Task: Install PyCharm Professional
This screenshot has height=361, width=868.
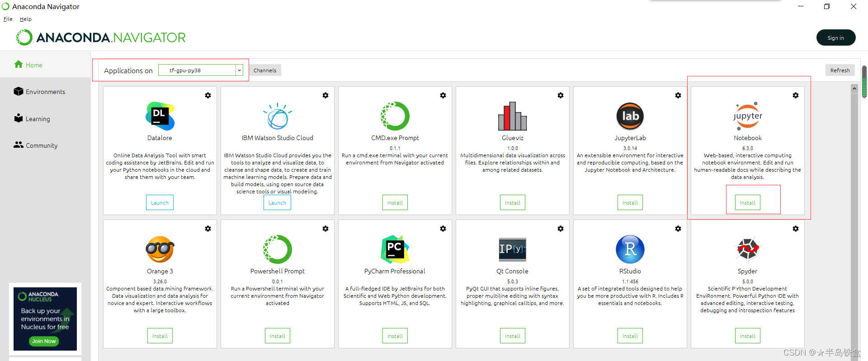Action: (395, 336)
